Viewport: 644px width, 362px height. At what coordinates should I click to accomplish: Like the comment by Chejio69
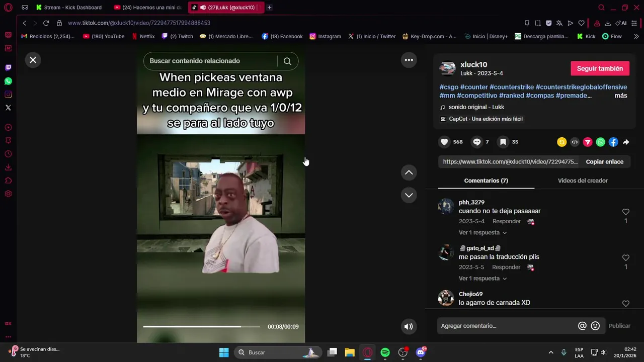point(626,303)
